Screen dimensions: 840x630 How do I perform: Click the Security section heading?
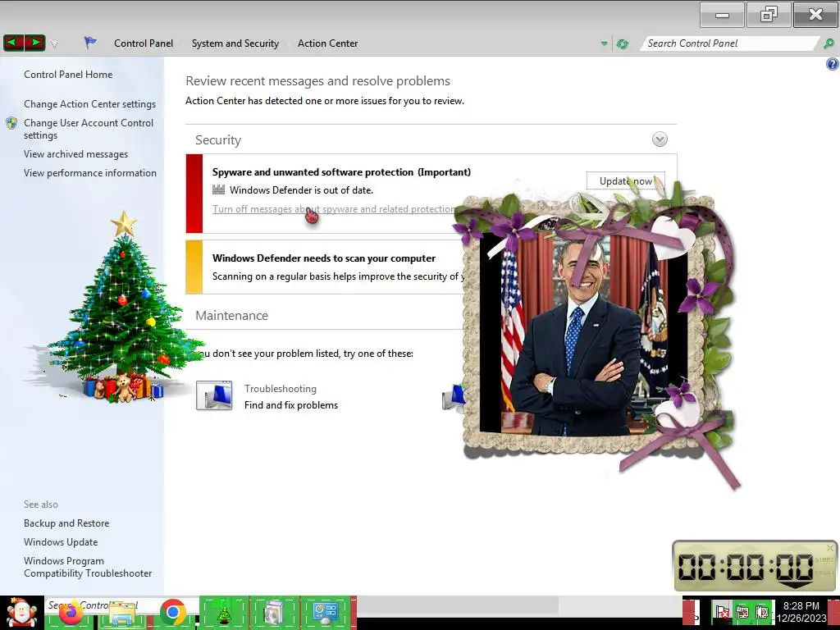coord(218,139)
